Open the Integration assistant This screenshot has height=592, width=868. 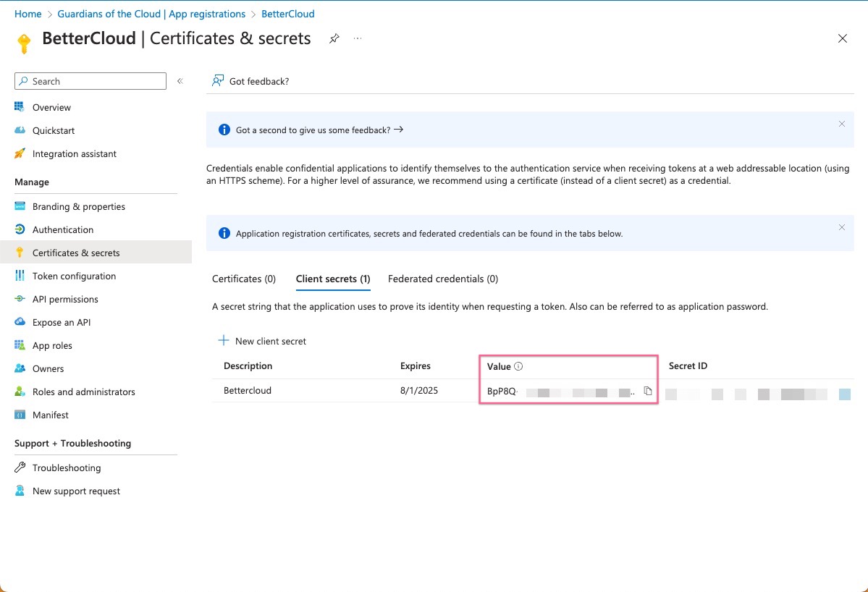[x=75, y=153]
